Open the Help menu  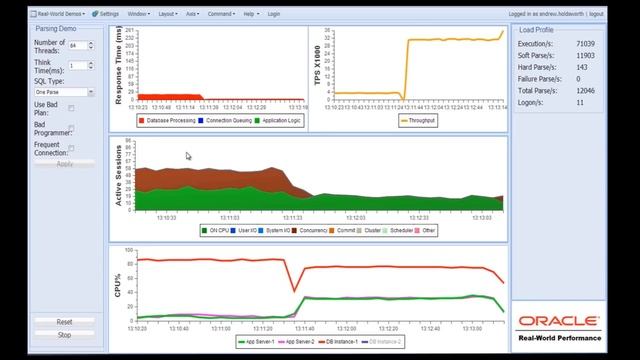251,14
